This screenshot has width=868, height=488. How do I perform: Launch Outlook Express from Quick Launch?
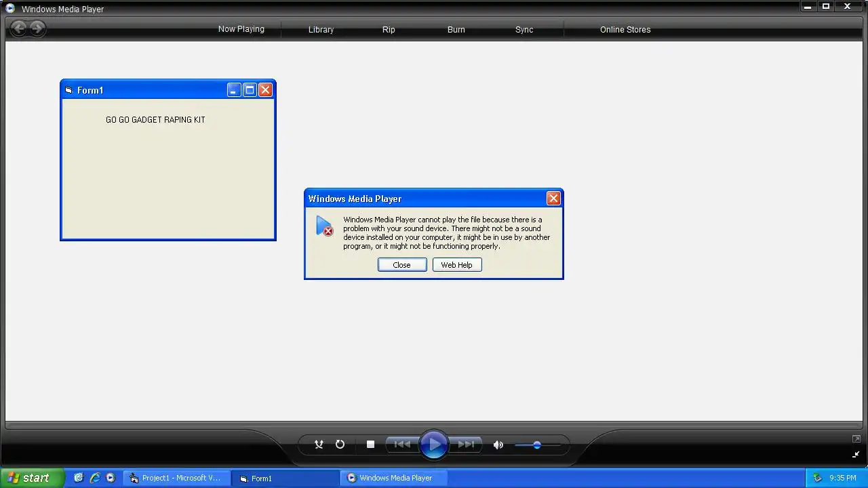[x=79, y=478]
